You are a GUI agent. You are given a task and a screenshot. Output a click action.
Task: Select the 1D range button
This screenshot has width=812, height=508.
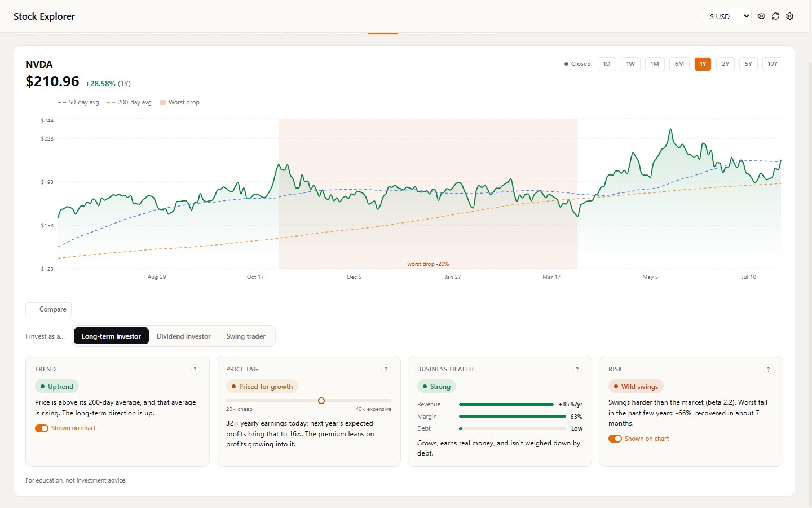pyautogui.click(x=607, y=64)
